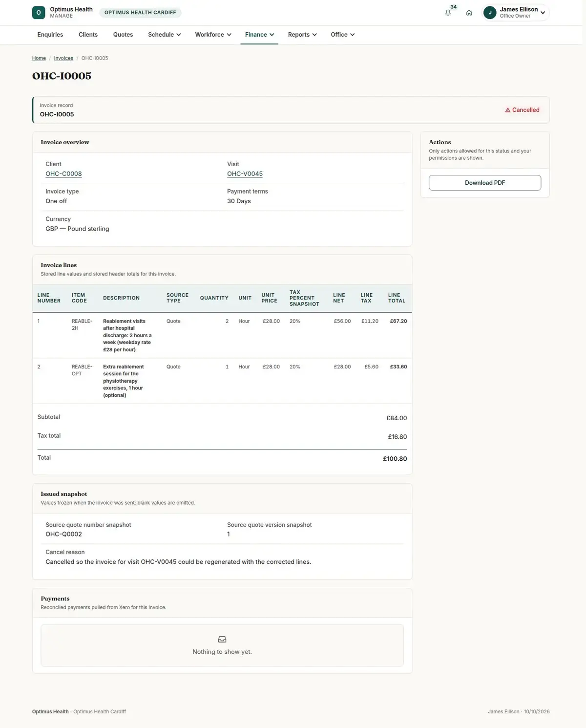Select the Optimus Health Cardiff branch badge
Image resolution: width=586 pixels, height=728 pixels.
[140, 13]
